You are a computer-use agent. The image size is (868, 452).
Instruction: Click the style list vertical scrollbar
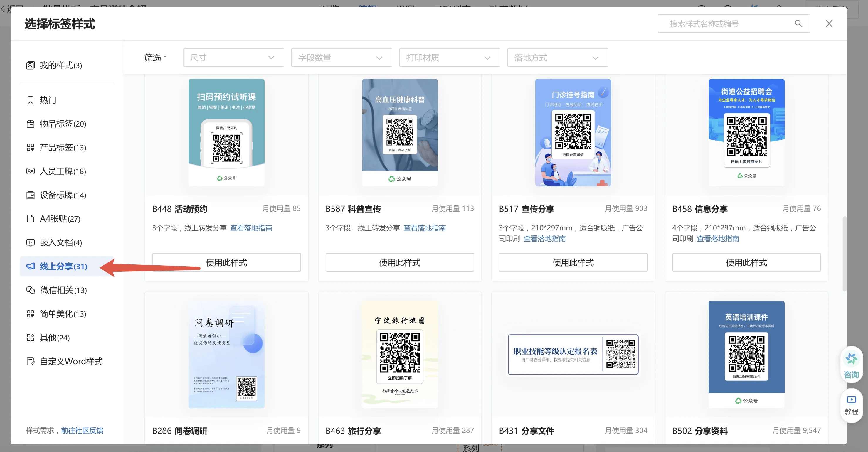844,254
